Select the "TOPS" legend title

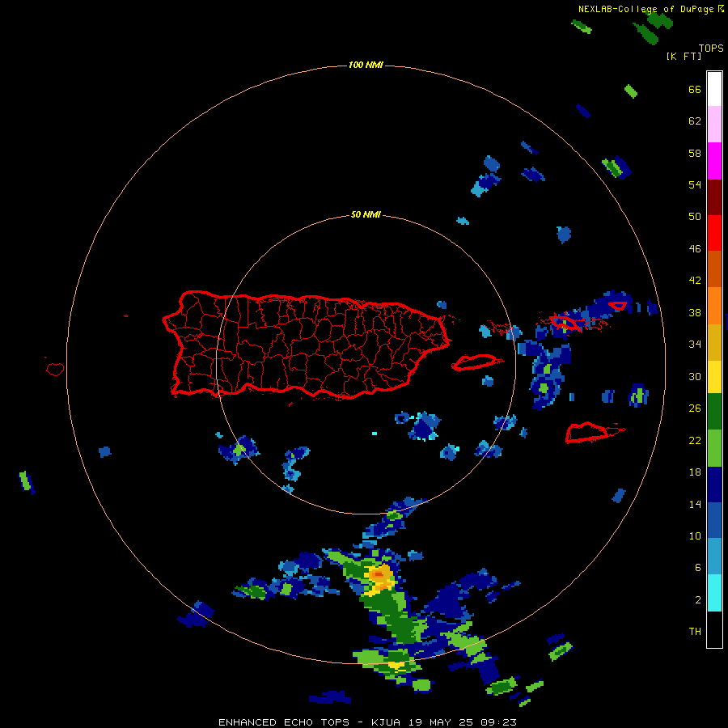coord(711,48)
